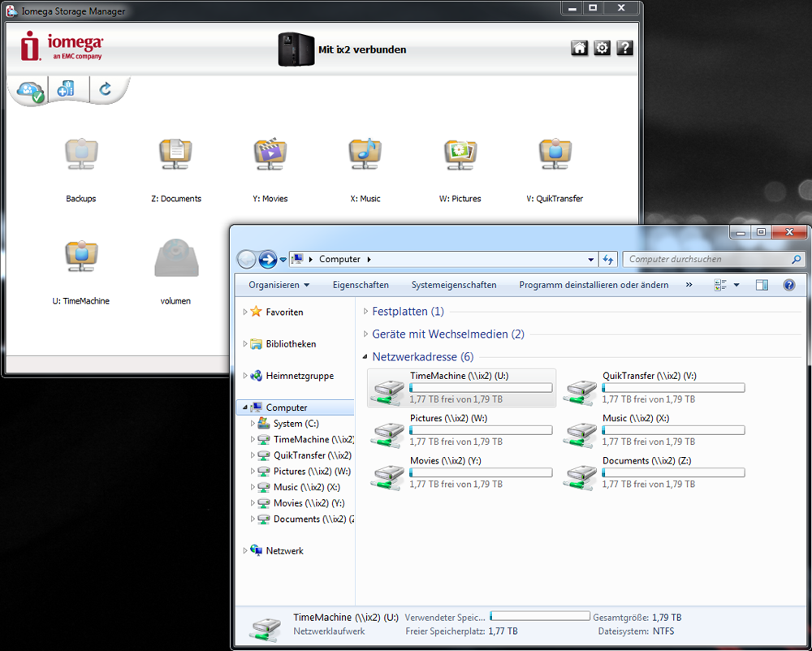Image resolution: width=812 pixels, height=651 pixels.
Task: Click Verwendeter Speicher bar in details pane
Action: tap(540, 616)
